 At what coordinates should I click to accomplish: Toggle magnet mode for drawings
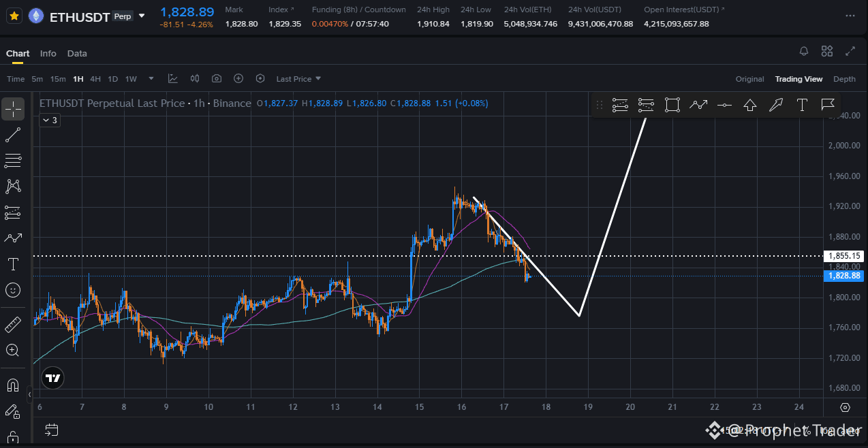[x=13, y=385]
